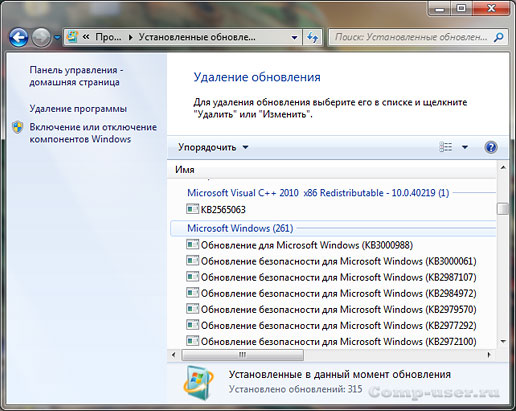This screenshot has height=411, width=516.
Task: Click the Control Panel icon in address bar
Action: [72, 37]
